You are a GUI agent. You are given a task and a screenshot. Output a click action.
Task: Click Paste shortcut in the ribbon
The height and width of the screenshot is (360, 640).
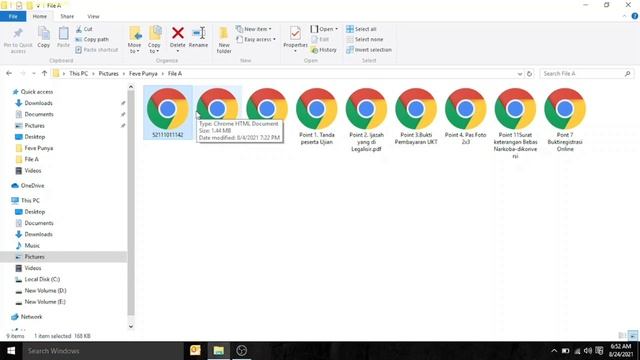point(97,49)
